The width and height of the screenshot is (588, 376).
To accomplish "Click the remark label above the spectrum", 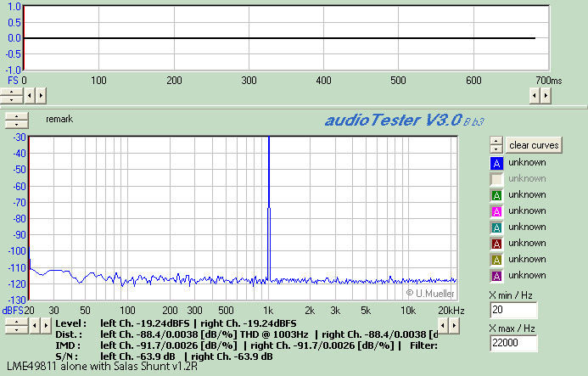I will [x=59, y=119].
